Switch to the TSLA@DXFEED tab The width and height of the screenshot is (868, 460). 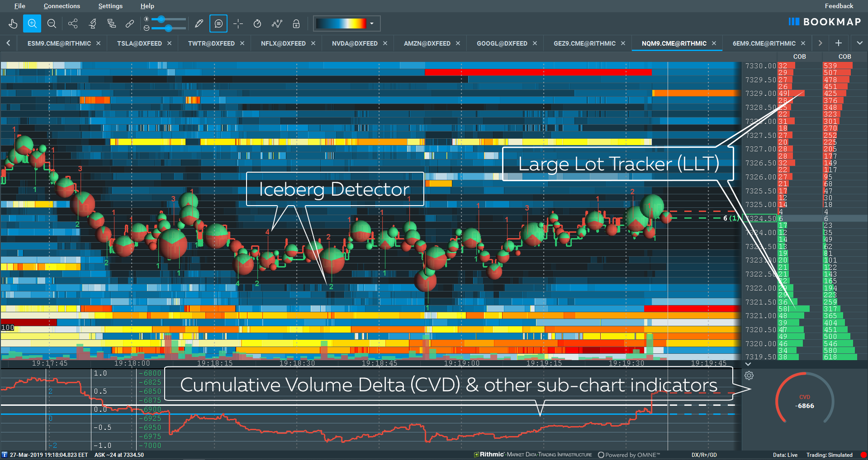pos(139,43)
